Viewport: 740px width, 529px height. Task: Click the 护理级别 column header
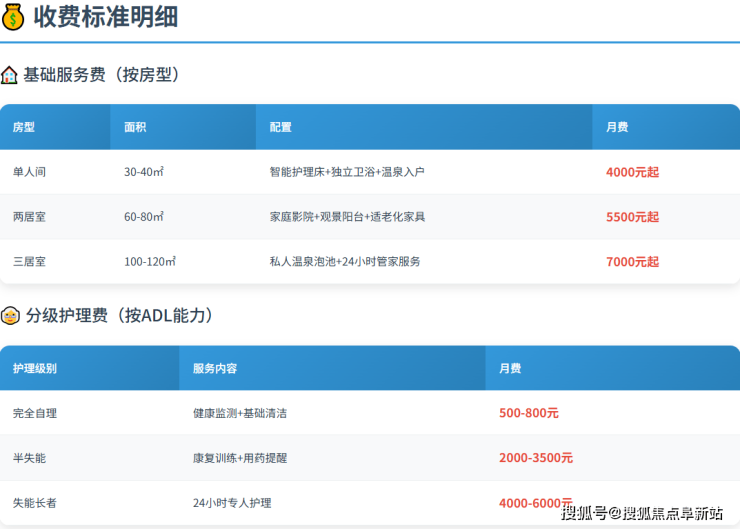tap(35, 368)
